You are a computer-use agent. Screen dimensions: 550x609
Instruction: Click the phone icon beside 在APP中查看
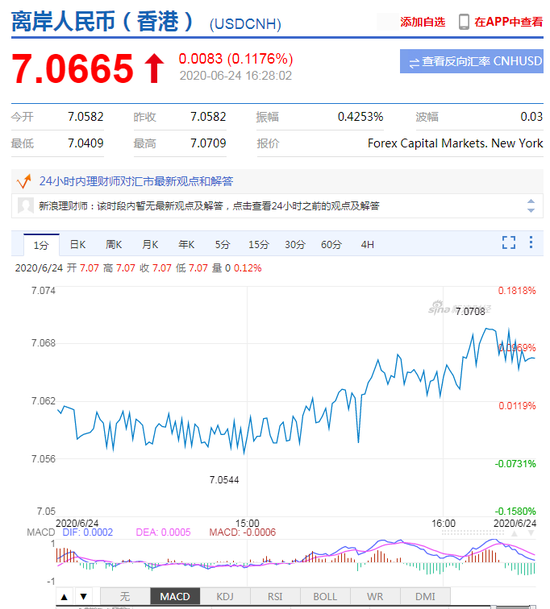463,22
